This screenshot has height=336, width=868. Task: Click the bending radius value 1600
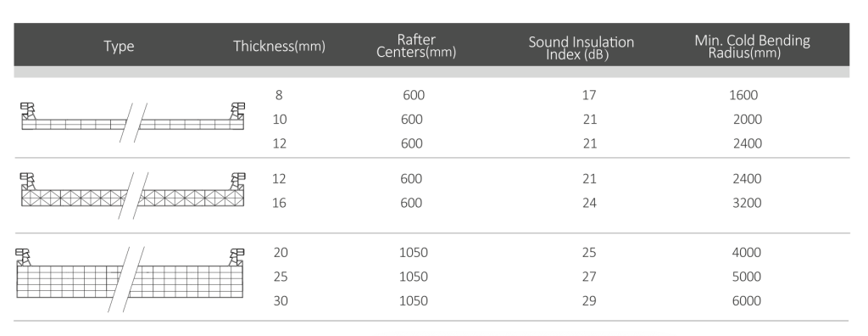point(743,95)
